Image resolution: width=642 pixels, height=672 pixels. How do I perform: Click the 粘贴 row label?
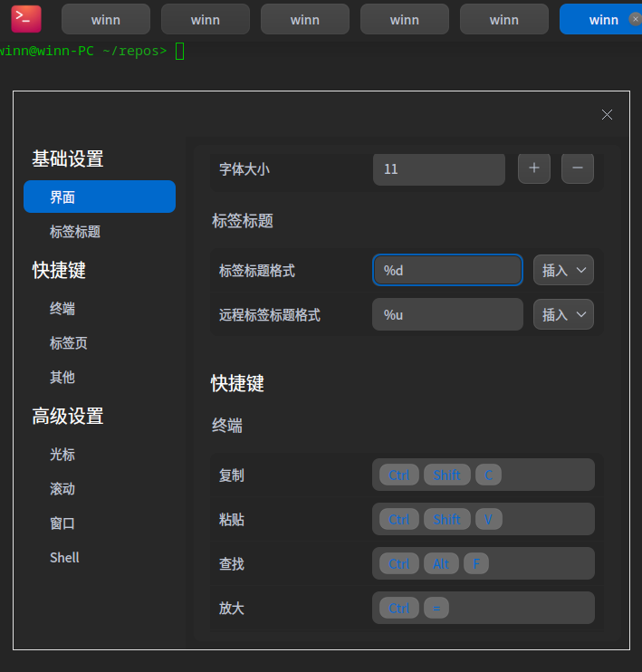pos(232,520)
